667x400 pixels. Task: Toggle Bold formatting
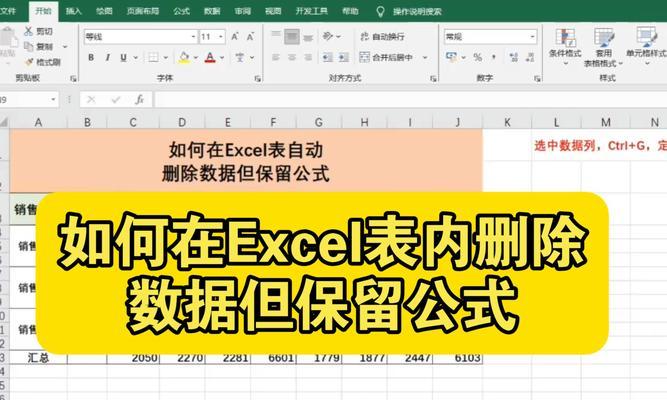pos(91,57)
